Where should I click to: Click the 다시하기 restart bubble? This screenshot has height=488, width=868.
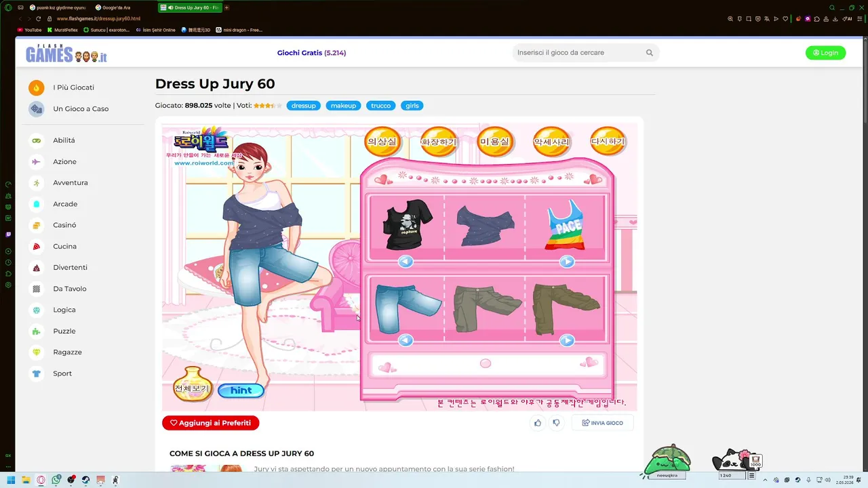tap(608, 142)
